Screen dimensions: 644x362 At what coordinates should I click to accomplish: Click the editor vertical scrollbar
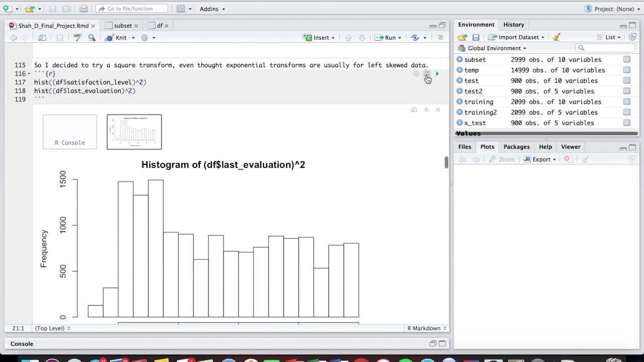tap(446, 162)
